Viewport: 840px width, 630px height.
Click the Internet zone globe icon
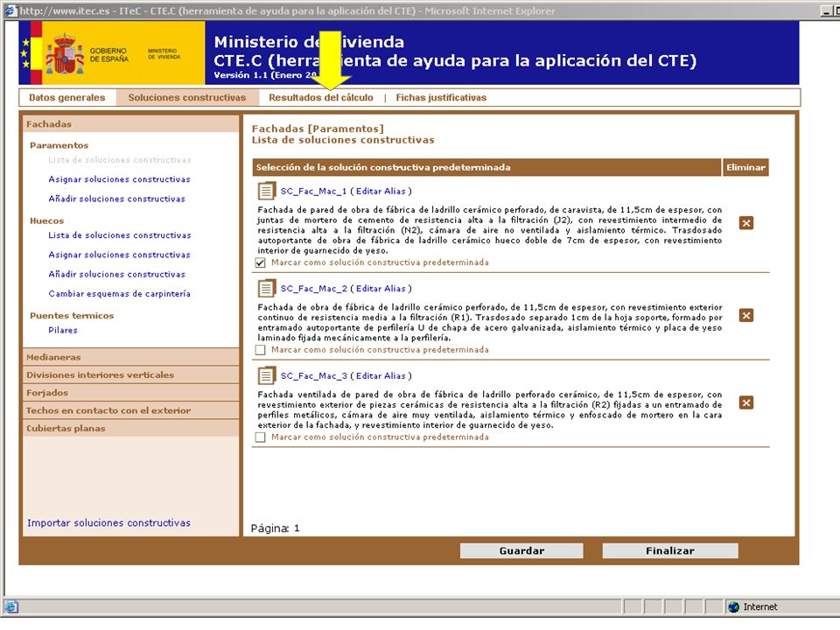point(733,606)
